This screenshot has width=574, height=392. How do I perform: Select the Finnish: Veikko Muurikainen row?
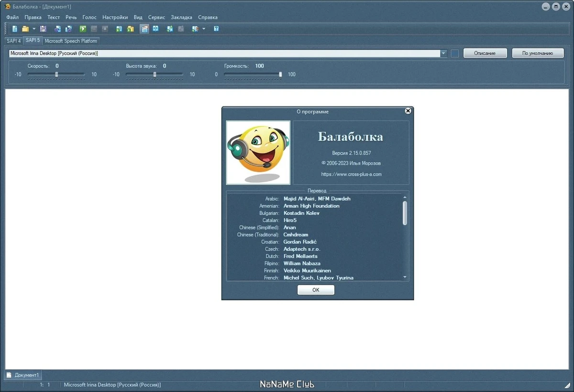[x=314, y=271]
